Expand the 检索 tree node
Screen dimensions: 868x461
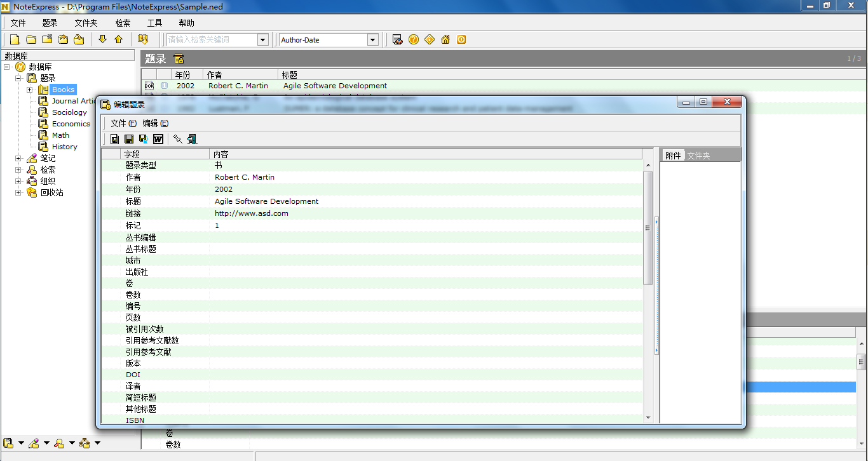point(18,170)
